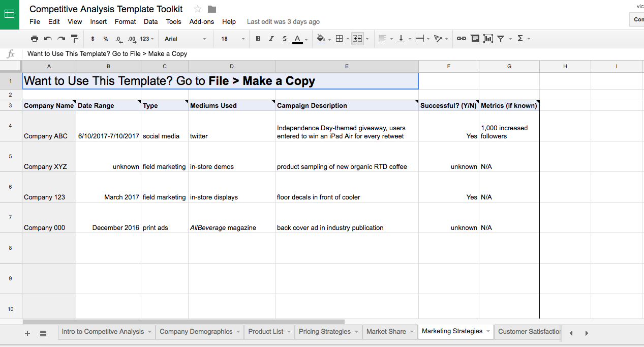Image resolution: width=644 pixels, height=347 pixels.
Task: Open the View menu
Action: tap(75, 21)
